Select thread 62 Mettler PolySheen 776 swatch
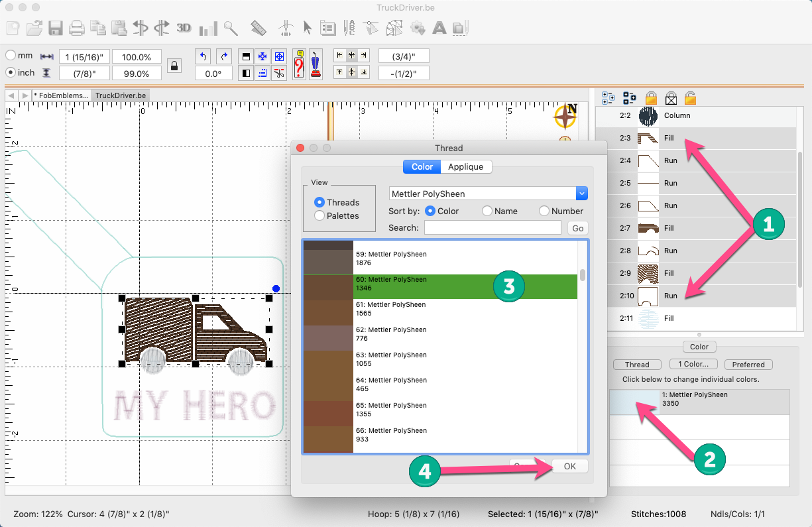This screenshot has height=527, width=812. click(x=327, y=338)
